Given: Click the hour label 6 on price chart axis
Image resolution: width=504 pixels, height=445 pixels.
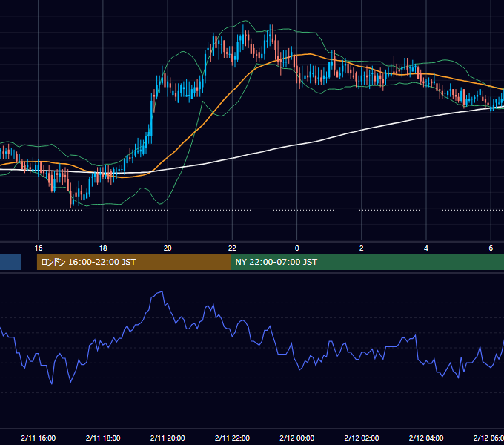Looking at the screenshot, I should [x=491, y=248].
